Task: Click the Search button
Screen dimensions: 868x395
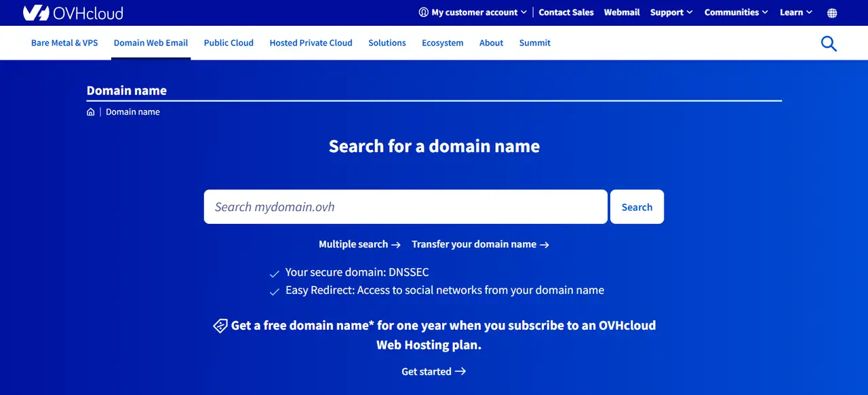Action: coord(637,207)
